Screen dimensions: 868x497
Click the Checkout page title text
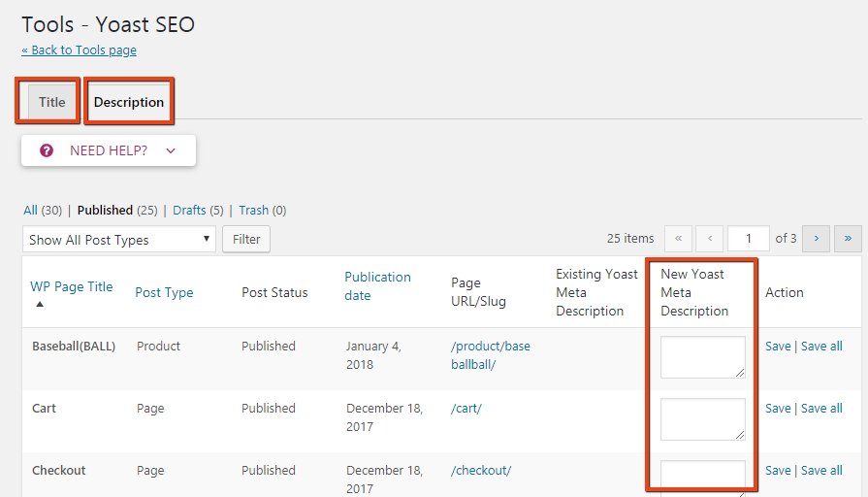[x=59, y=471]
